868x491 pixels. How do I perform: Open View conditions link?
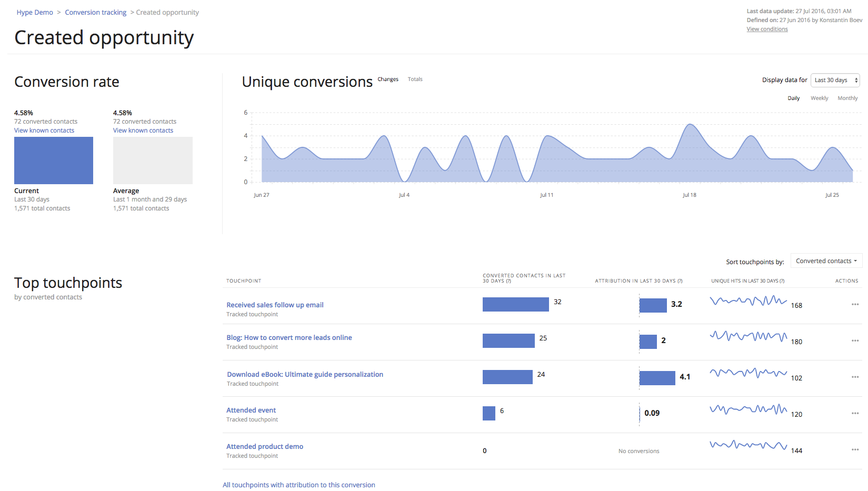[767, 29]
